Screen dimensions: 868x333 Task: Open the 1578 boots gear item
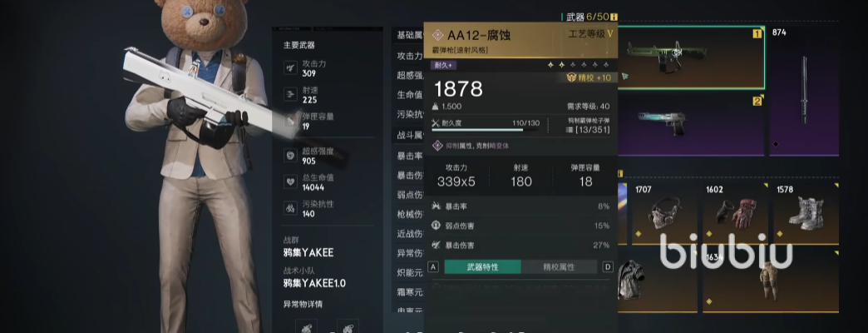pos(806,213)
